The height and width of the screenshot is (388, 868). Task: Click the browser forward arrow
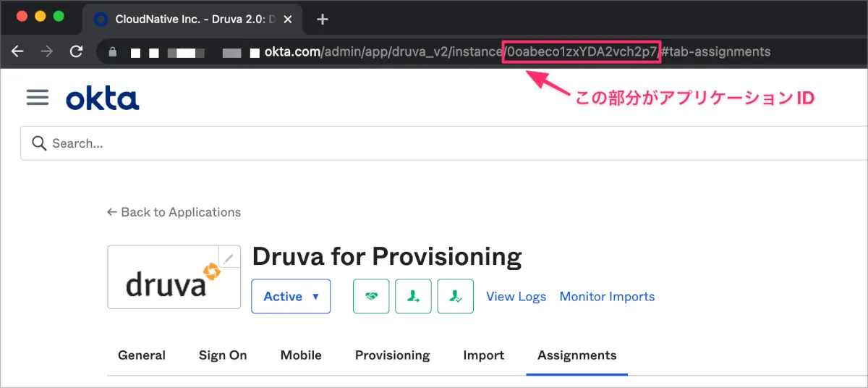pos(47,51)
